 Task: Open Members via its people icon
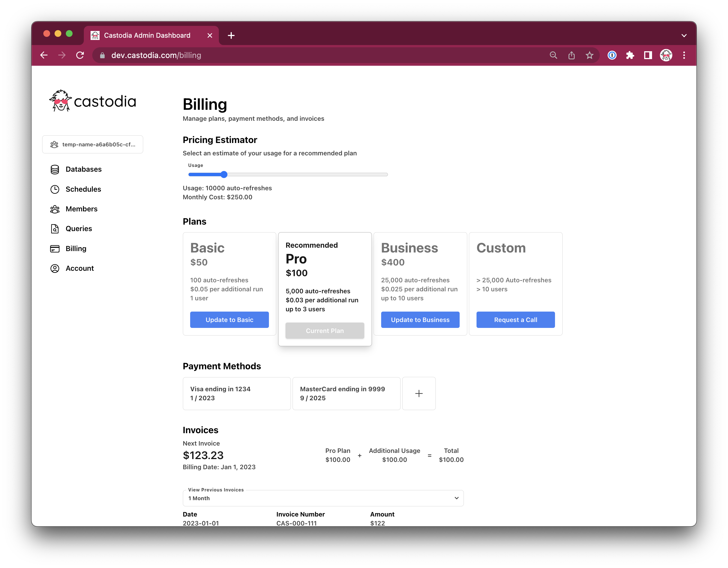click(x=55, y=209)
